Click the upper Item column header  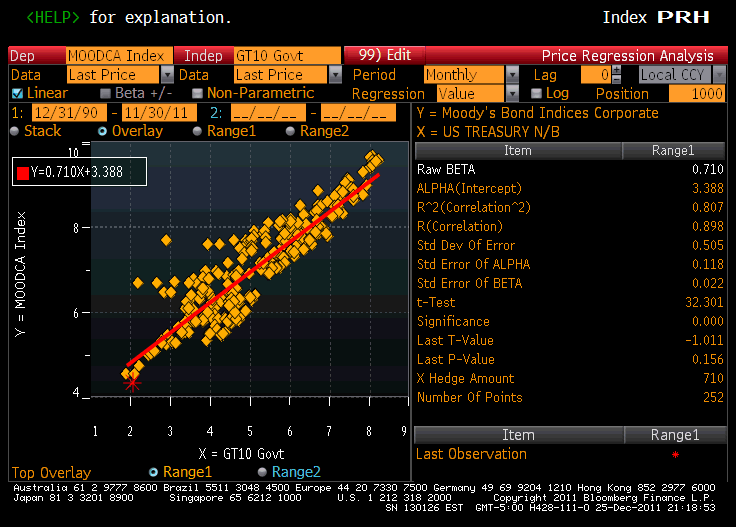[518, 151]
